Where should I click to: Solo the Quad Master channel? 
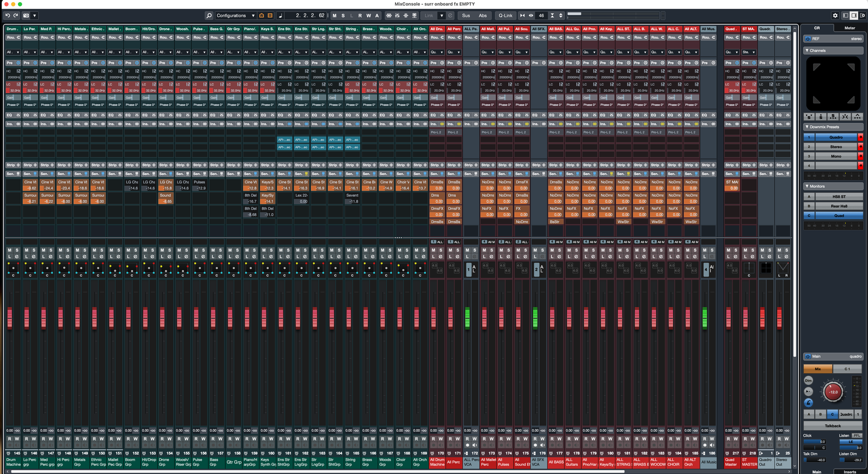736,250
